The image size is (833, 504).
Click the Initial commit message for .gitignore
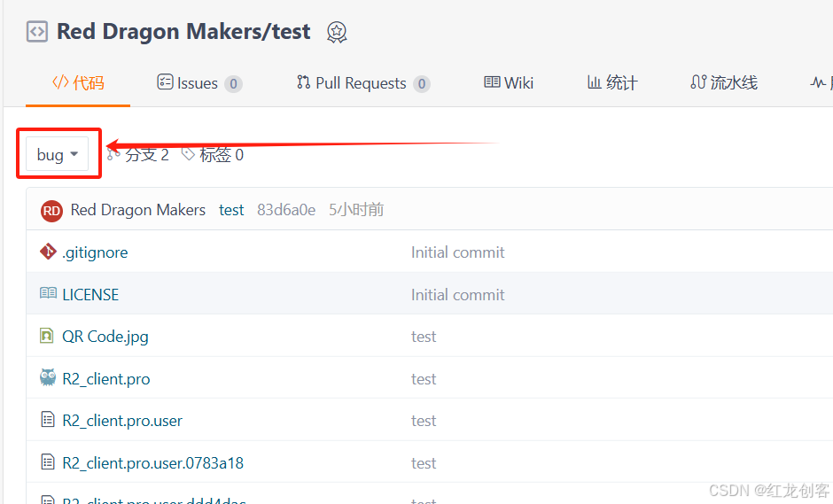(x=457, y=252)
